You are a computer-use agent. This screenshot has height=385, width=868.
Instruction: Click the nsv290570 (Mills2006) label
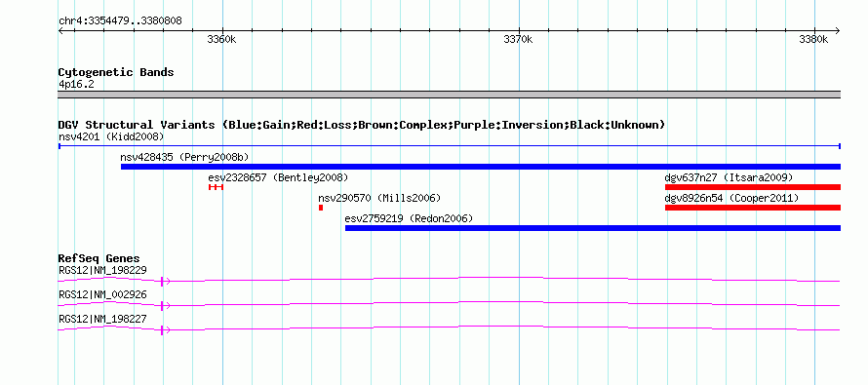[x=379, y=198]
